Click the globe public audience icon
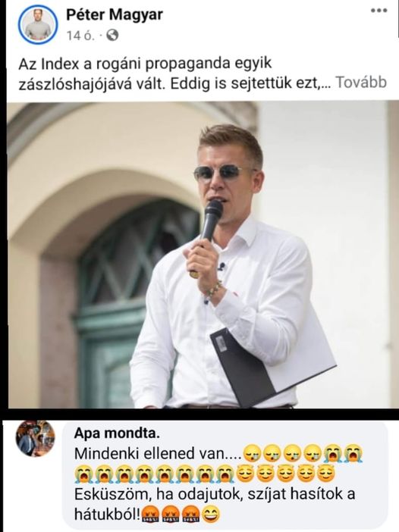 pos(112,36)
